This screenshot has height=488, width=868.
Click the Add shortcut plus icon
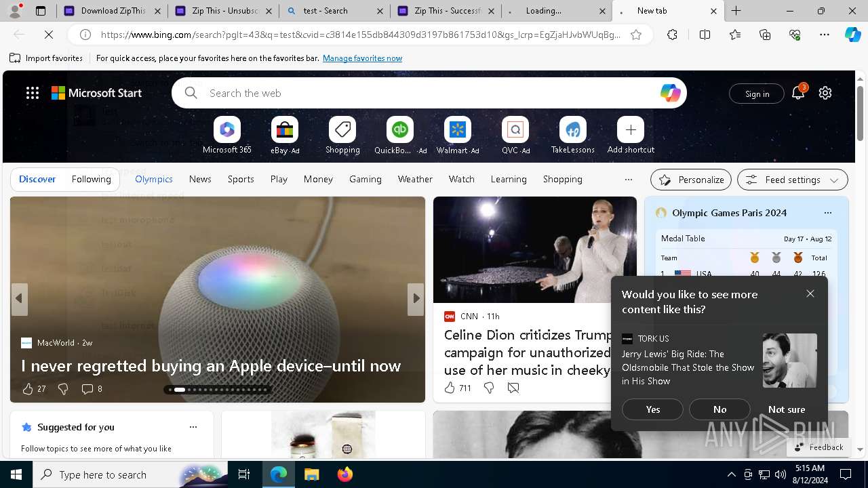click(x=631, y=129)
